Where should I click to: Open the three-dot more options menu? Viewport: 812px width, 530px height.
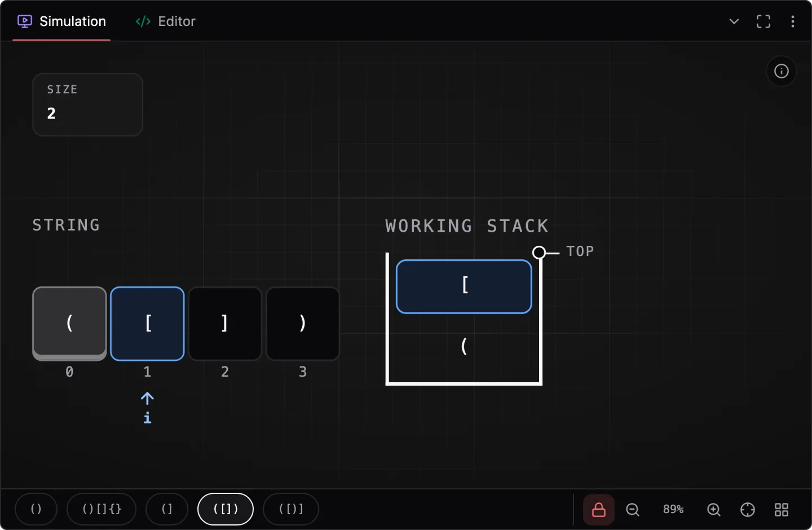click(x=793, y=21)
